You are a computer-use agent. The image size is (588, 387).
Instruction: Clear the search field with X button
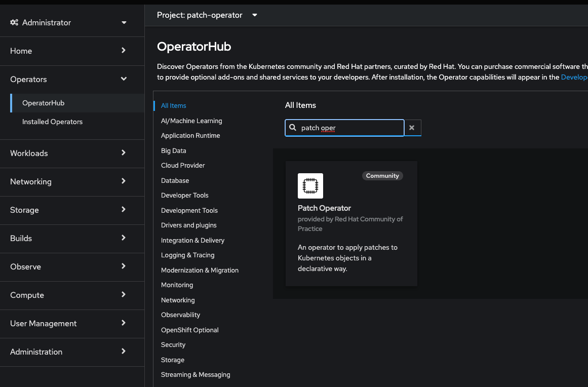412,128
